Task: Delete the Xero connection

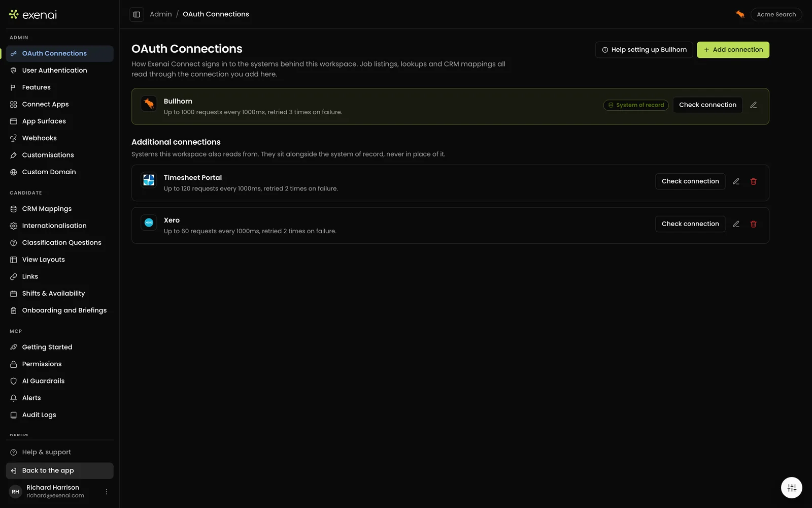Action: pyautogui.click(x=754, y=224)
